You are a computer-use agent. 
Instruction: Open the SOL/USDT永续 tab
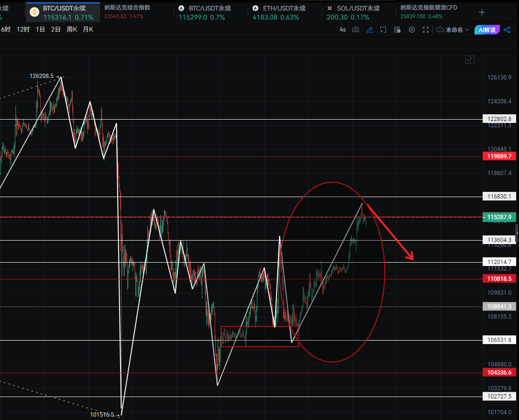tap(358, 8)
